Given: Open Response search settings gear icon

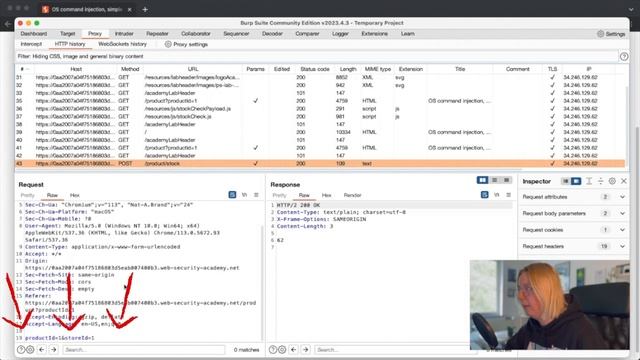Looking at the screenshot, I should (x=282, y=350).
